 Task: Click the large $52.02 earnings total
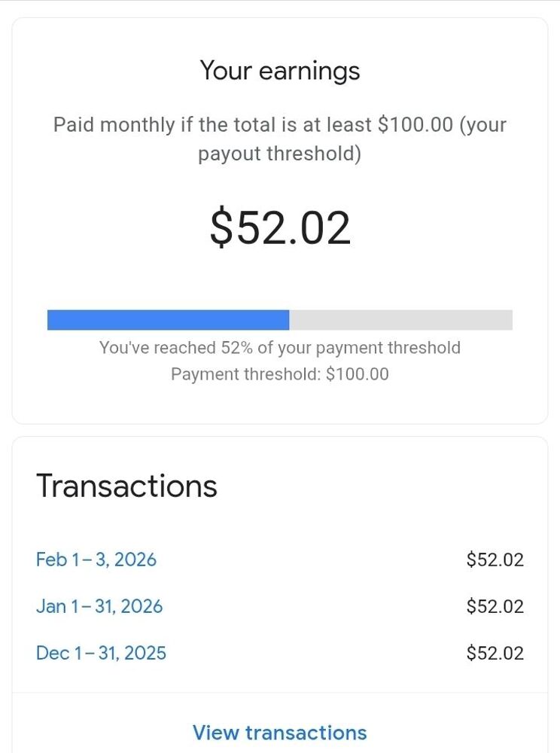point(280,228)
